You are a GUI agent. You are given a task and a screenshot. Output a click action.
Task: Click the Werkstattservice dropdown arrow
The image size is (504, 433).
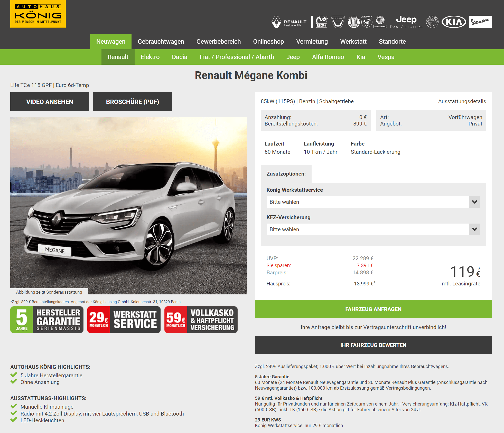[474, 202]
